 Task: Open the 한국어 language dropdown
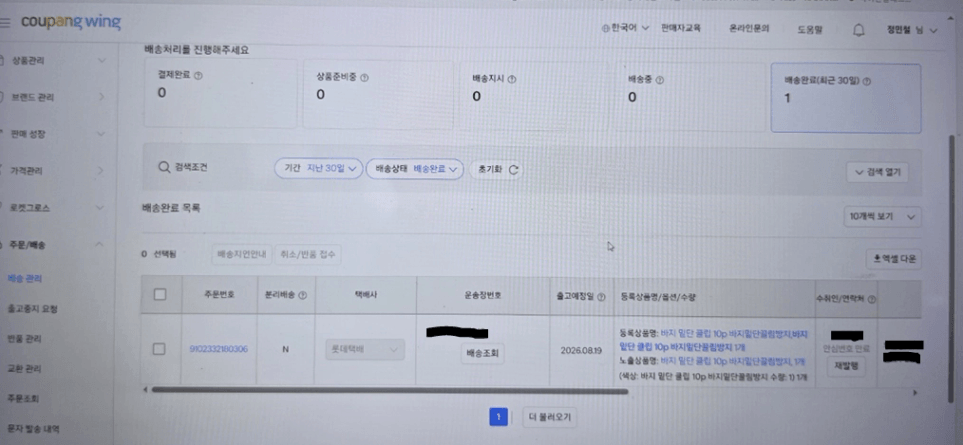point(626,28)
